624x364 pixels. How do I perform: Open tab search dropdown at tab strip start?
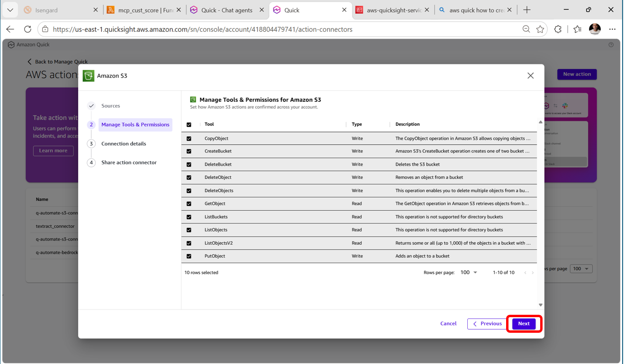coord(10,10)
